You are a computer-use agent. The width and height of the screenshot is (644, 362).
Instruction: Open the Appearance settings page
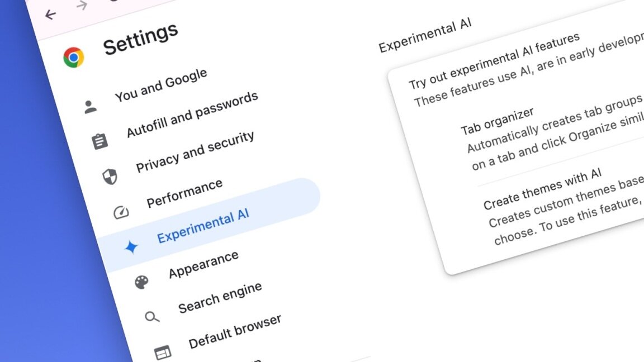click(x=203, y=265)
